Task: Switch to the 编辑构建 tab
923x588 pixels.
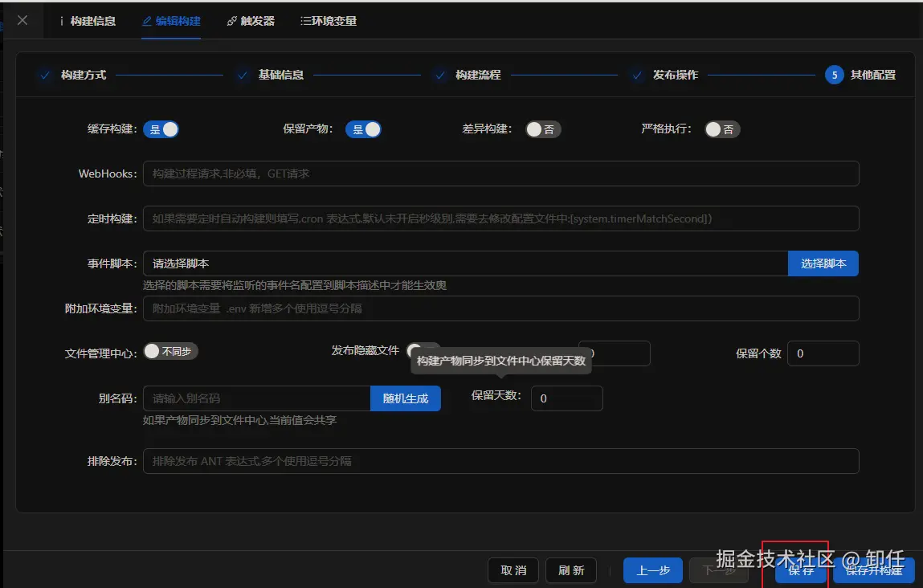Action: [171, 21]
